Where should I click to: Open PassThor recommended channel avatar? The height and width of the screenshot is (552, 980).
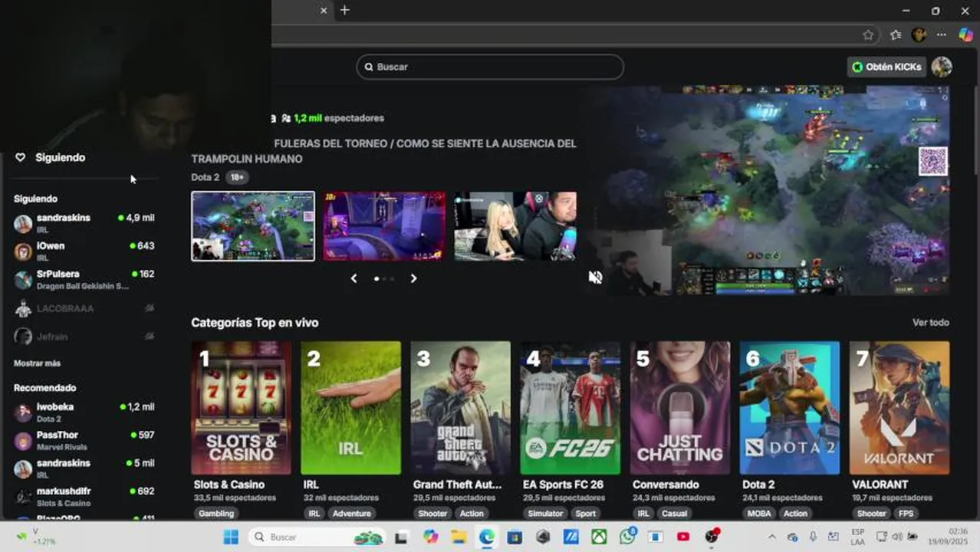click(23, 440)
